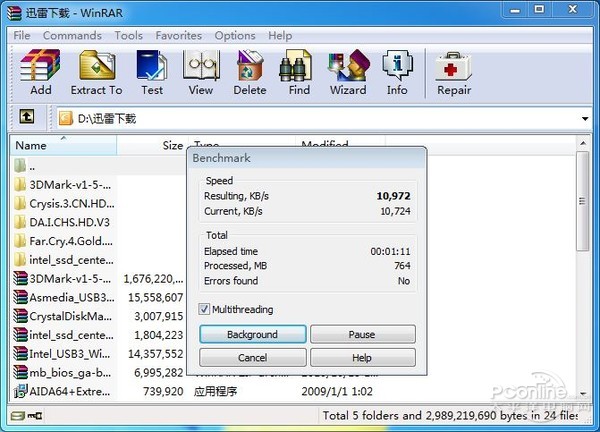Click the 3,007,915 size value
Screen dimensions: 600x432
[x=159, y=316]
